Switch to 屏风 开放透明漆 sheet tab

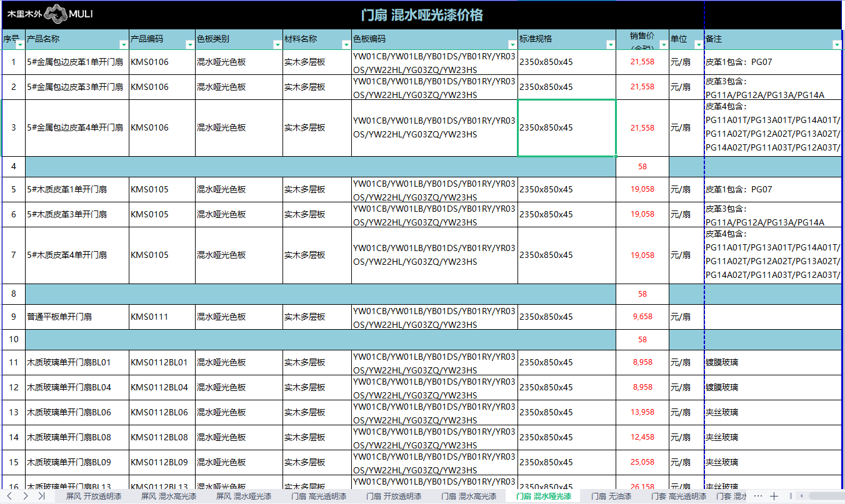94,497
